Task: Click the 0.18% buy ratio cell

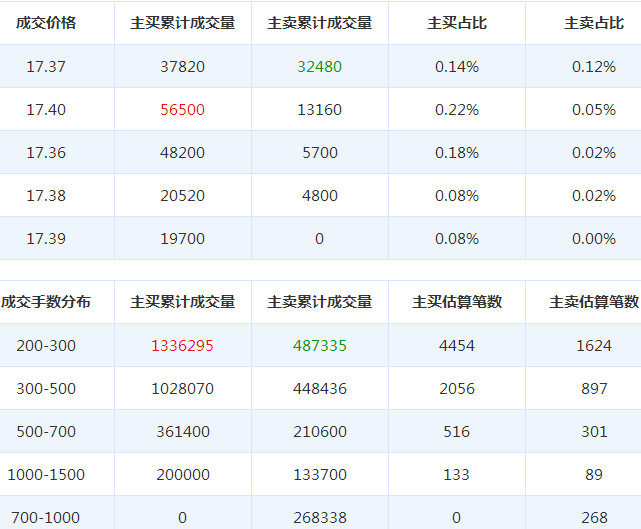Action: point(457,152)
